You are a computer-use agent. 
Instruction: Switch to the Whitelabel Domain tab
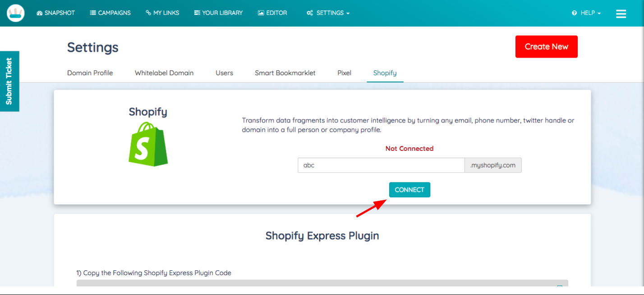164,73
